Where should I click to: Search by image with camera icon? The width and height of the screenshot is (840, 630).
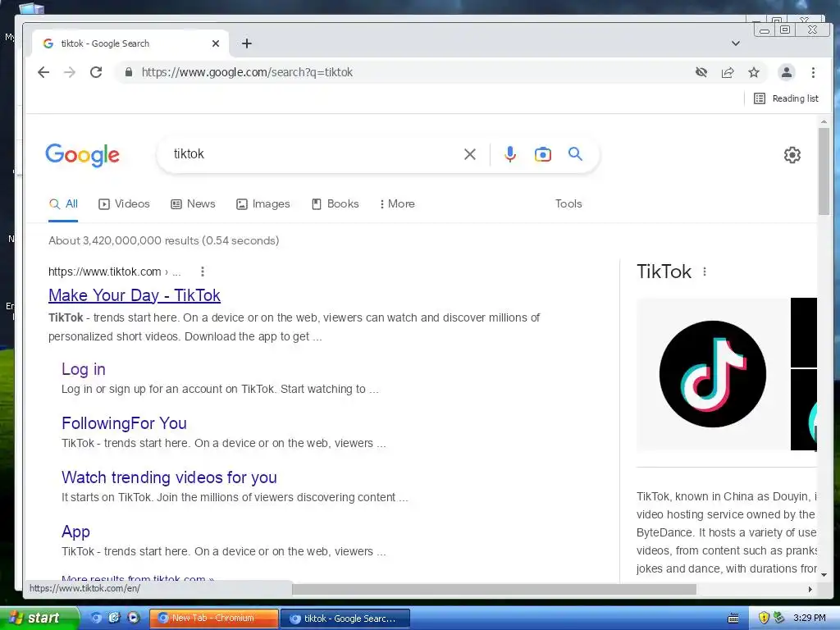tap(543, 154)
